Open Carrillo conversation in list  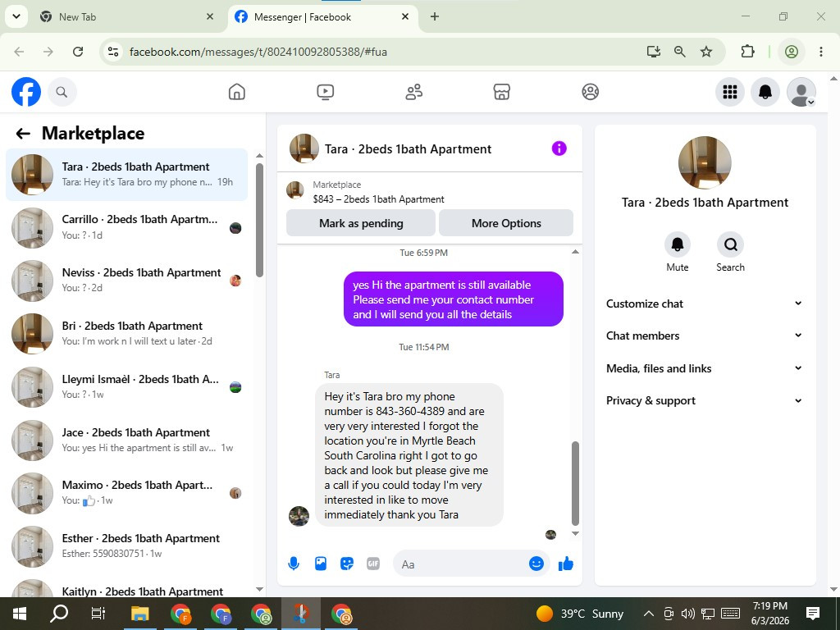tap(127, 228)
